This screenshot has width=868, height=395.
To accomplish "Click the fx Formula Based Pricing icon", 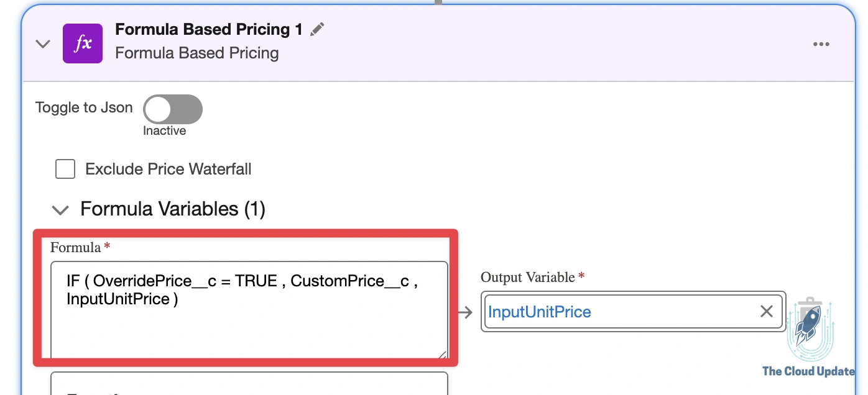I will point(83,43).
